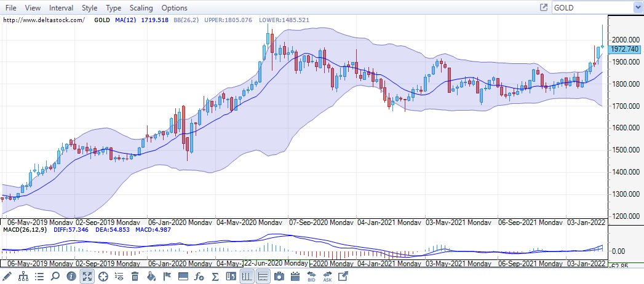Show chart info with the i icon
The image size is (644, 284).
click(x=71, y=276)
